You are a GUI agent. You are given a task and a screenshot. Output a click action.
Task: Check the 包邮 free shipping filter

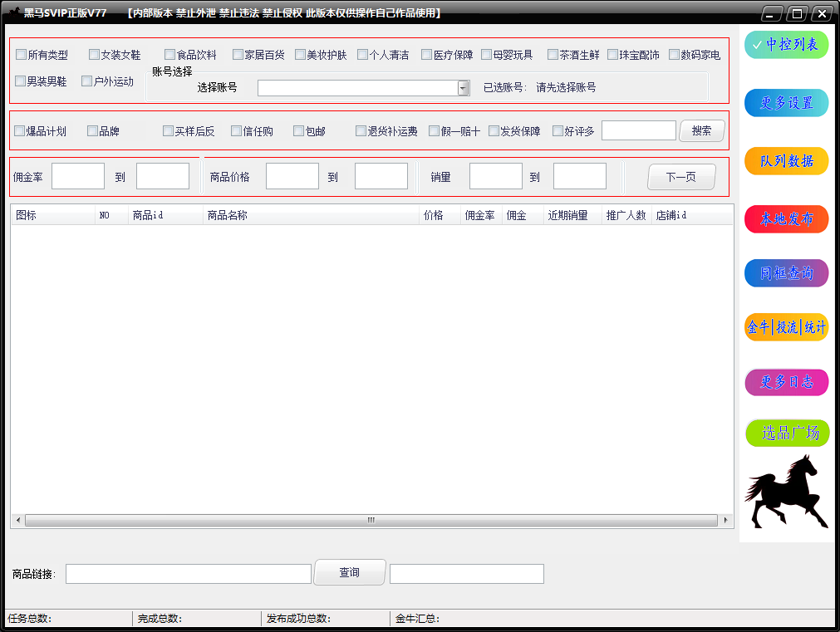[297, 130]
